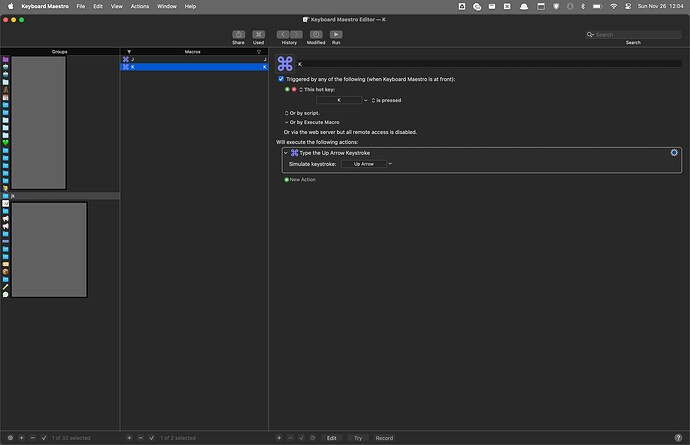690x445 pixels.
Task: Open the Window menu
Action: tap(167, 6)
